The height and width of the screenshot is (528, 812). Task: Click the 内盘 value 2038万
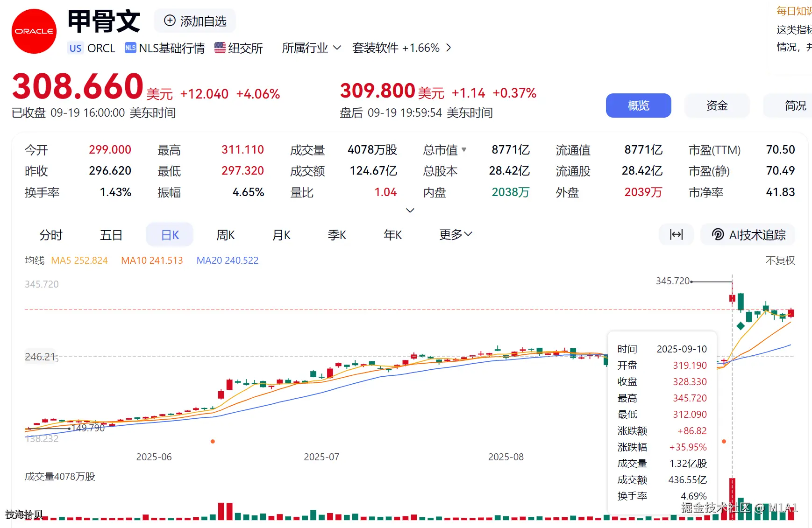511,192
